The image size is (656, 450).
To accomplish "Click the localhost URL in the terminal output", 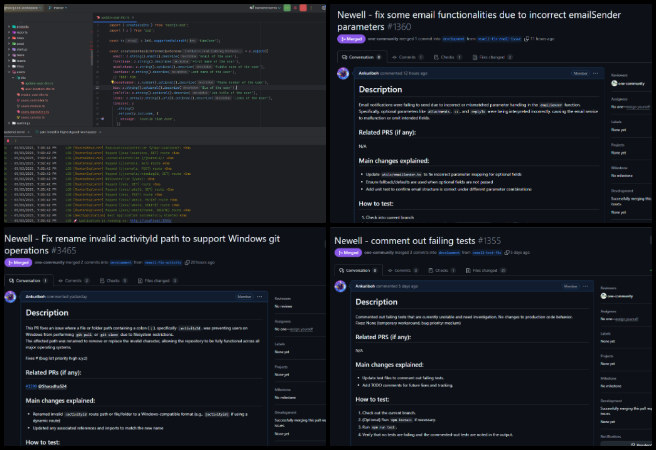I will pos(150,220).
